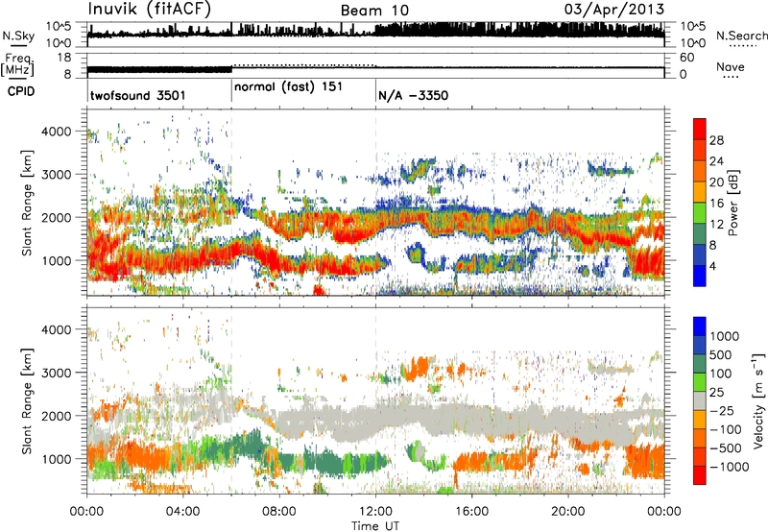The height and width of the screenshot is (532, 768).
Task: Click the '4000' tick in the power panel
Action: click(57, 132)
